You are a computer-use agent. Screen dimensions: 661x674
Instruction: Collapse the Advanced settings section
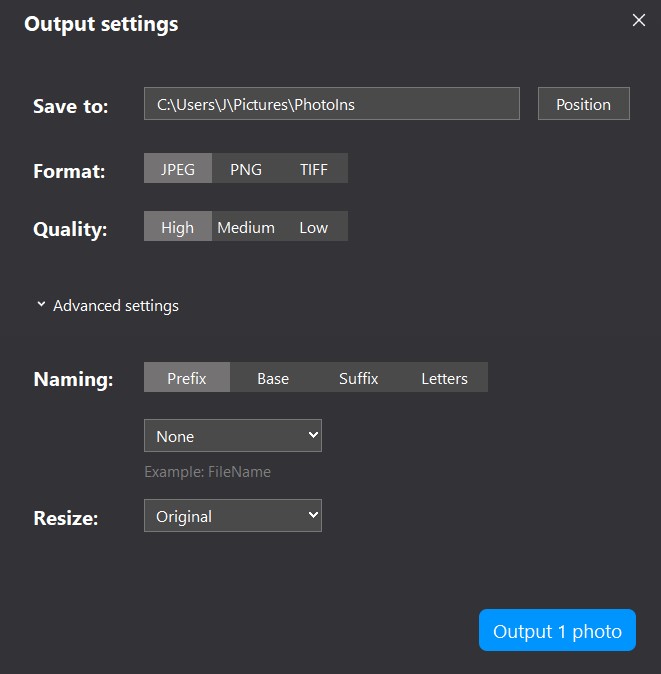tap(108, 306)
